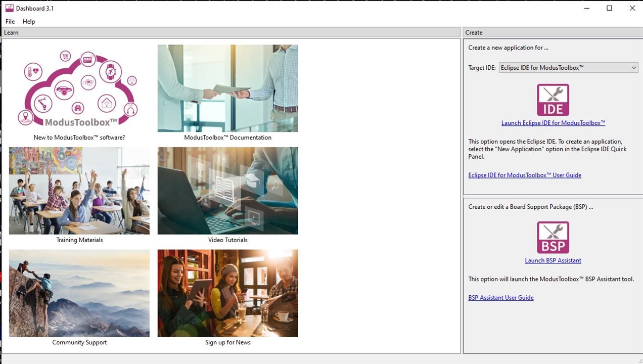Expand the Target IDE dropdown

[x=569, y=68]
